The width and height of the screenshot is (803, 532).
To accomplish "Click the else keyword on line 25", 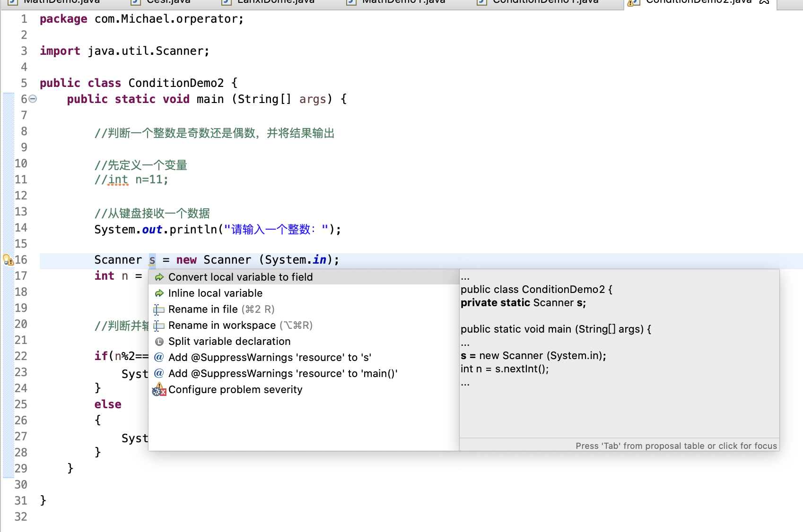I will tap(108, 404).
